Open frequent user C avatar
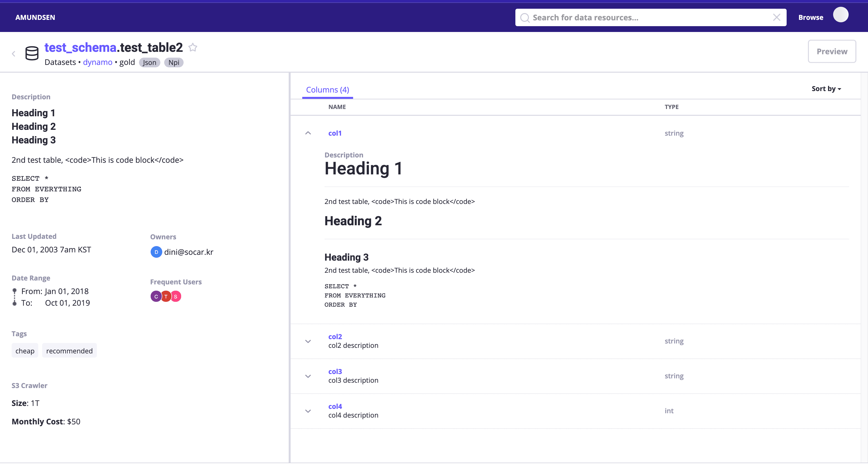This screenshot has height=467, width=868. pos(156,296)
